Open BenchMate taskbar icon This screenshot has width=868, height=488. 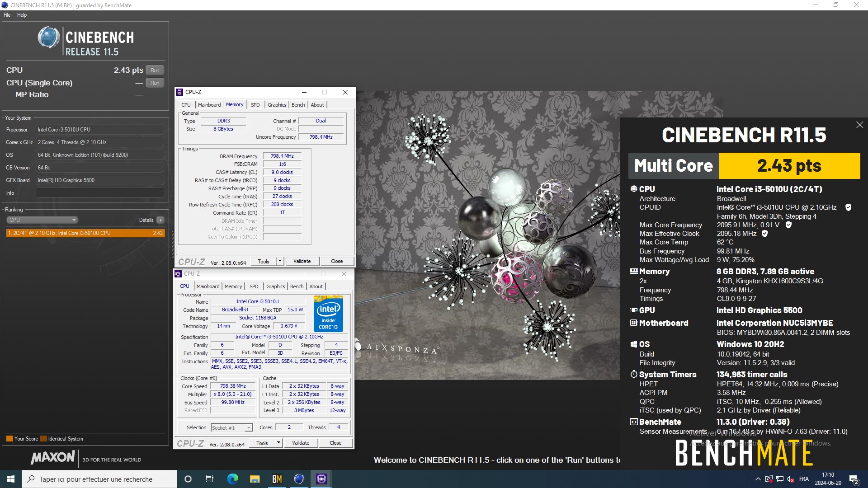click(x=277, y=479)
